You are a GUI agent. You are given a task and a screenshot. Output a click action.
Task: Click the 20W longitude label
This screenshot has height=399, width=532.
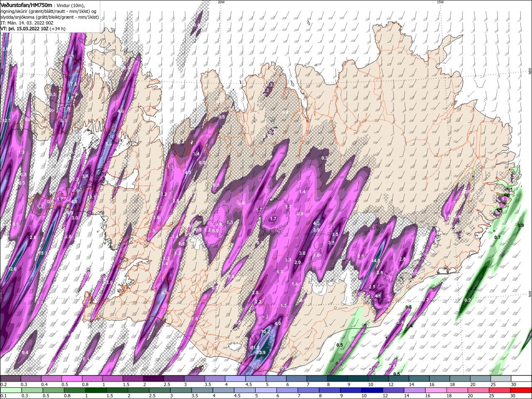point(221,2)
